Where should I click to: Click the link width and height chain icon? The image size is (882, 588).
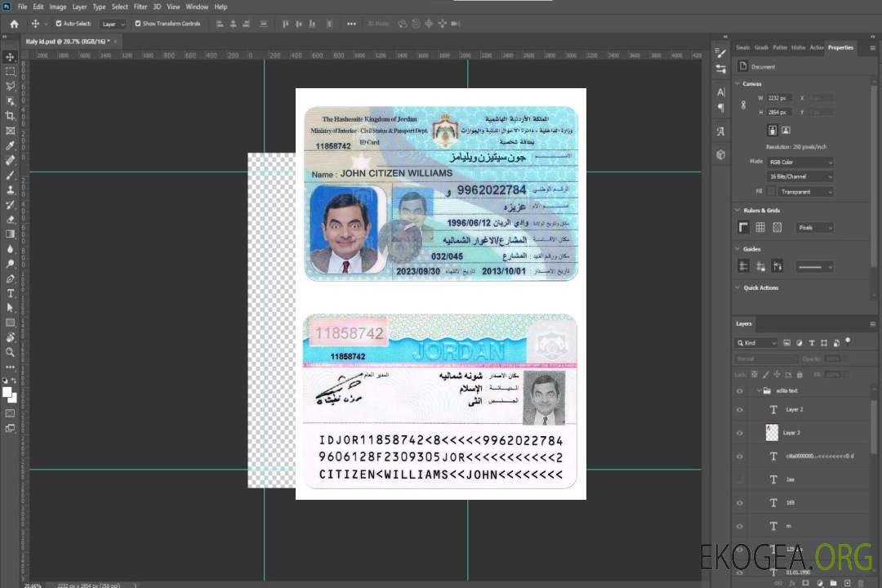click(743, 105)
